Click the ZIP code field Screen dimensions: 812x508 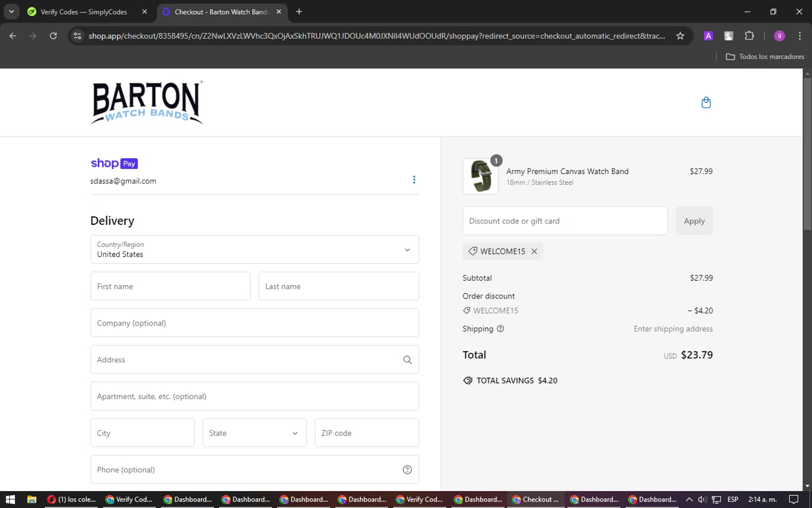tap(367, 433)
